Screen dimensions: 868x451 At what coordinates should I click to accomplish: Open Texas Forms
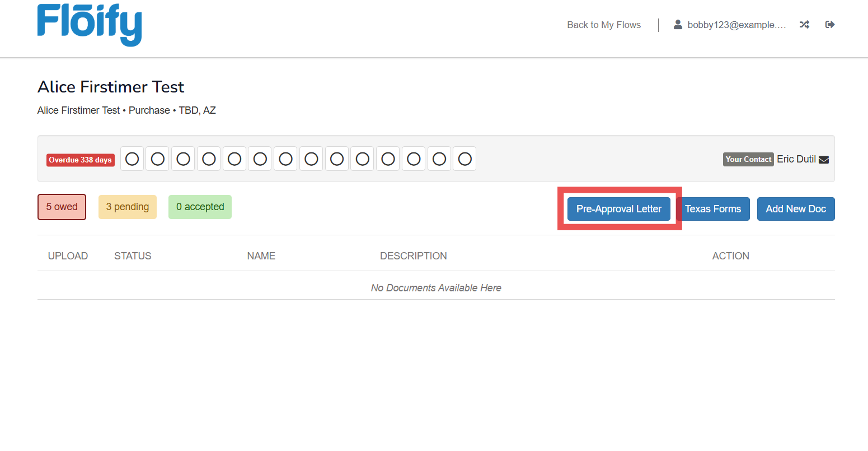713,209
